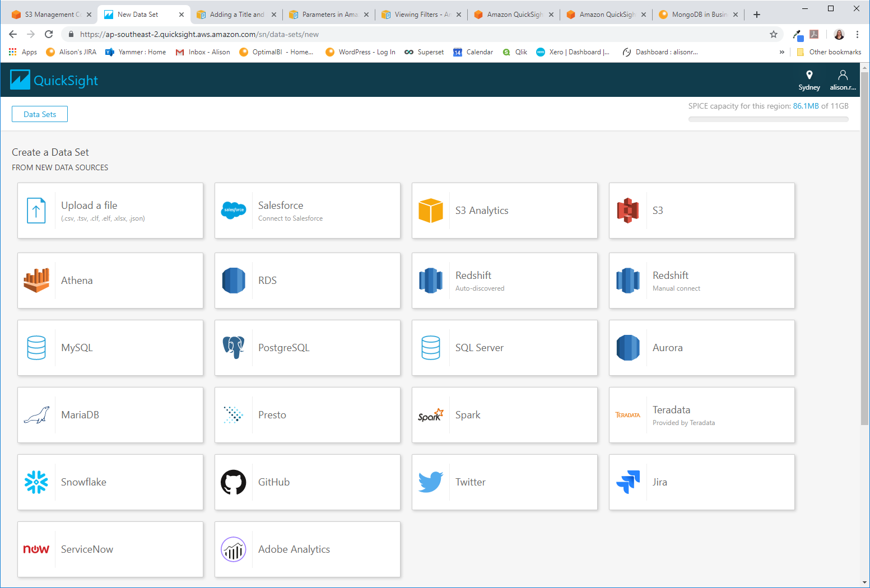Click the S3 Analytics orange cube icon

click(x=431, y=211)
